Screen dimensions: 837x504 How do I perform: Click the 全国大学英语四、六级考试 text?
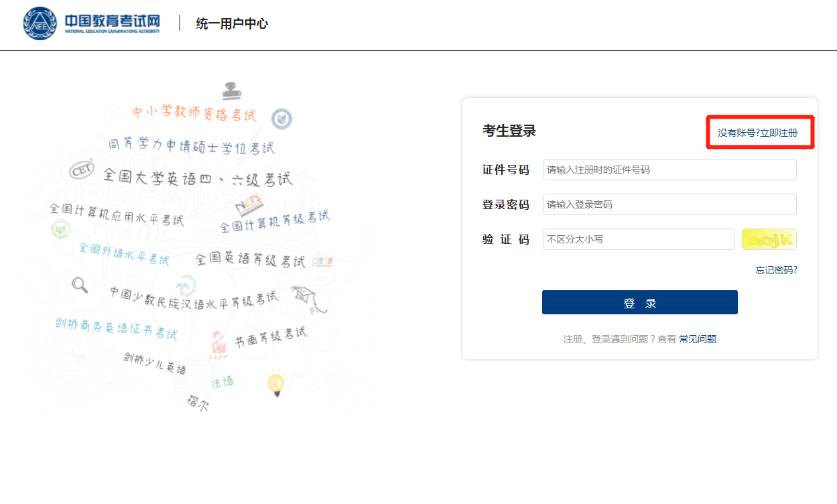(x=198, y=178)
